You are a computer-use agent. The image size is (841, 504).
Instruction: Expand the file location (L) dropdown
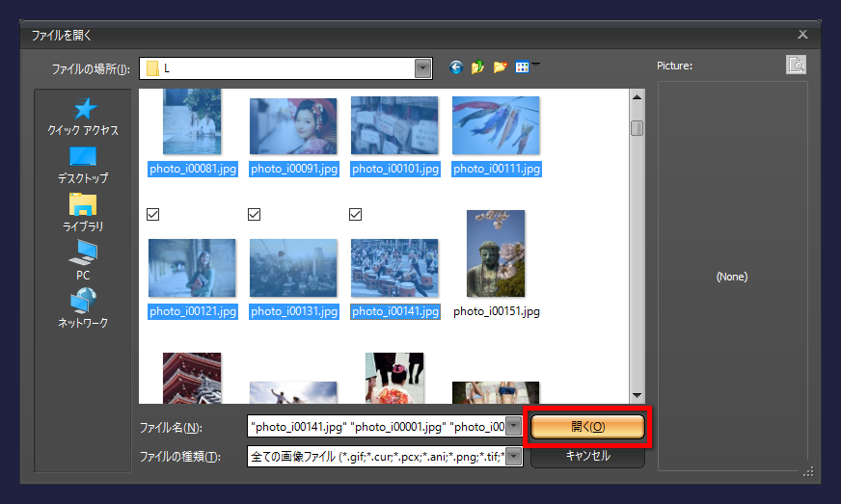(x=422, y=68)
